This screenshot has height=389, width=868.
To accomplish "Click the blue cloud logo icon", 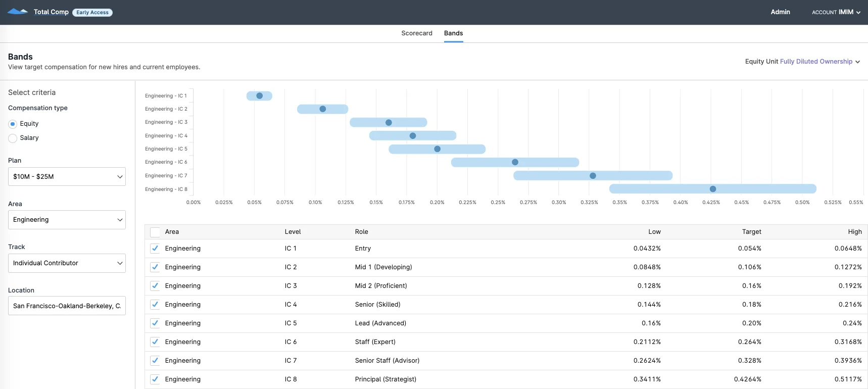I will coord(18,12).
